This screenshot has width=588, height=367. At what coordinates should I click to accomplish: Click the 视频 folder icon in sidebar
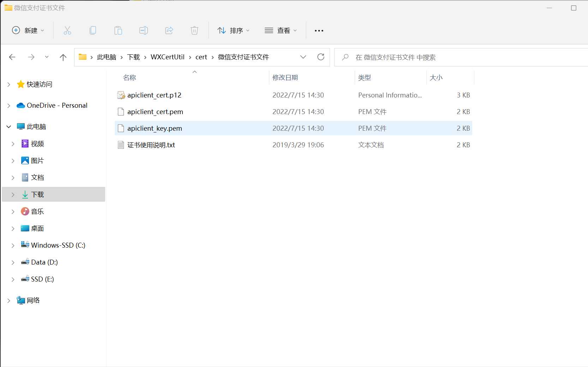click(25, 143)
